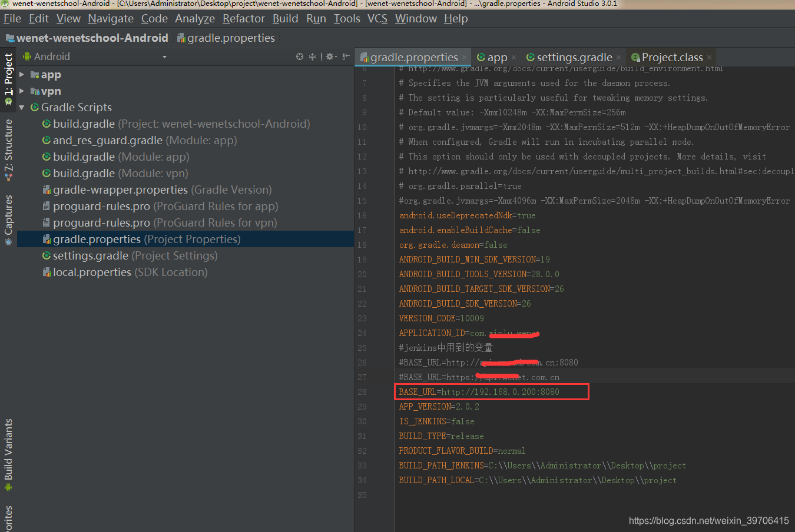
Task: Open the Structure tool window
Action: pyautogui.click(x=8, y=144)
